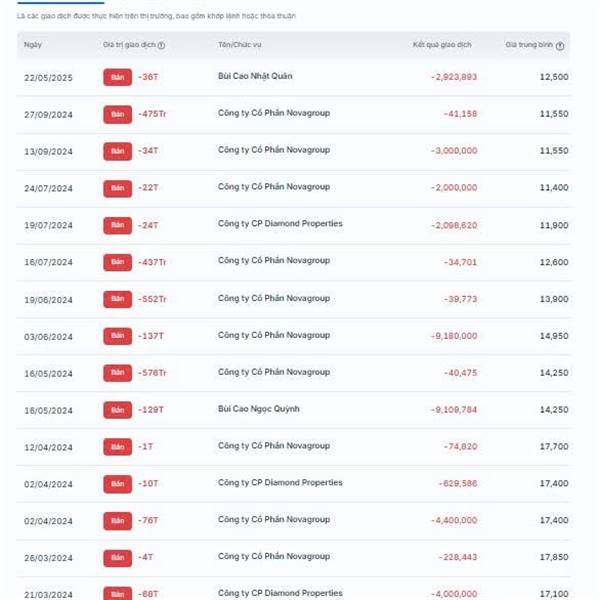Viewport: 600px width, 600px height.
Task: Click Tên/Chức vụ column header
Action: pos(240,44)
